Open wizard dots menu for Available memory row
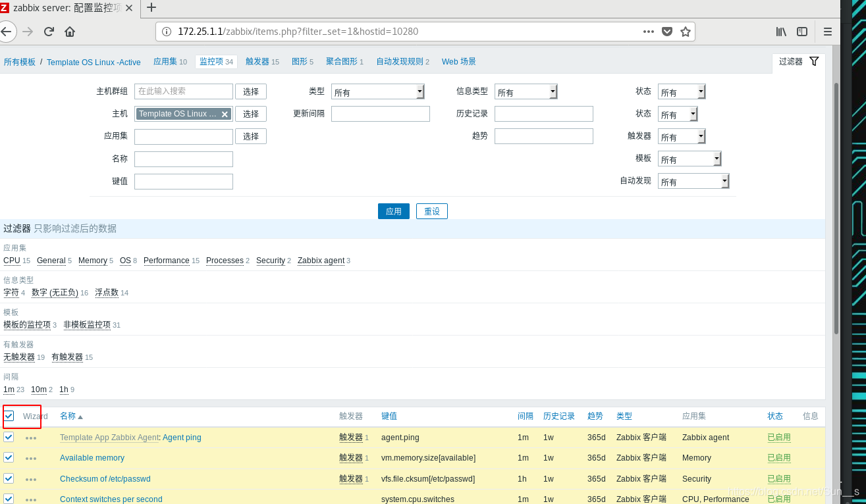 (x=31, y=458)
